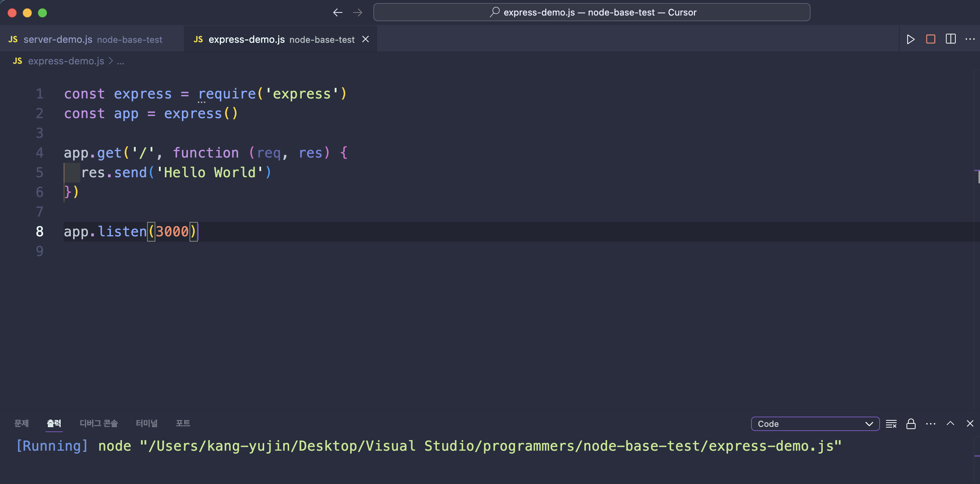
Task: Open the Code output channel dropdown
Action: tap(814, 423)
